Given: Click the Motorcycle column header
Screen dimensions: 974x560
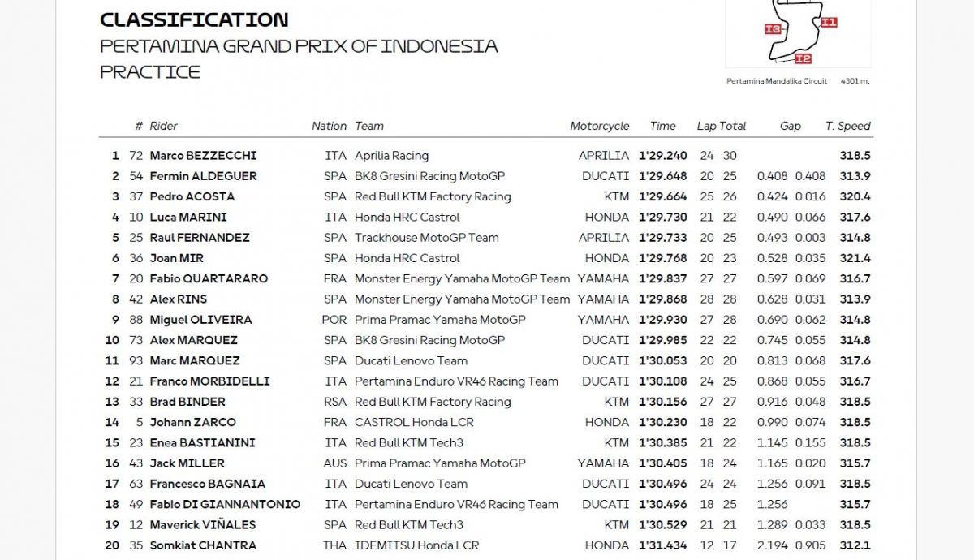Looking at the screenshot, I should click(x=599, y=126).
